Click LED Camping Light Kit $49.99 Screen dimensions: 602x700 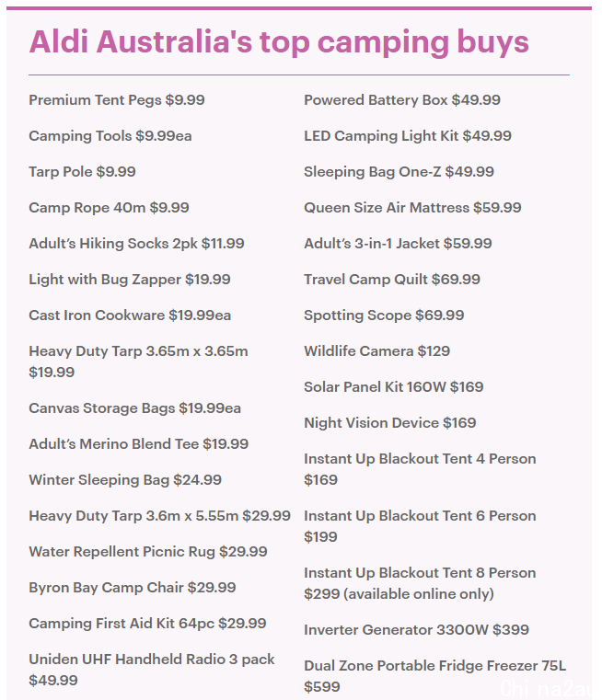coord(408,136)
